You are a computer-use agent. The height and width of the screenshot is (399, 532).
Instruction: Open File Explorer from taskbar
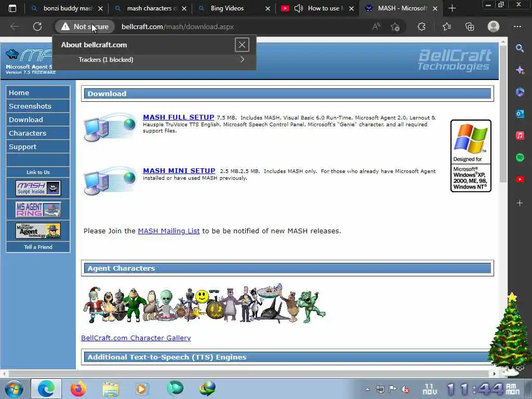111,389
